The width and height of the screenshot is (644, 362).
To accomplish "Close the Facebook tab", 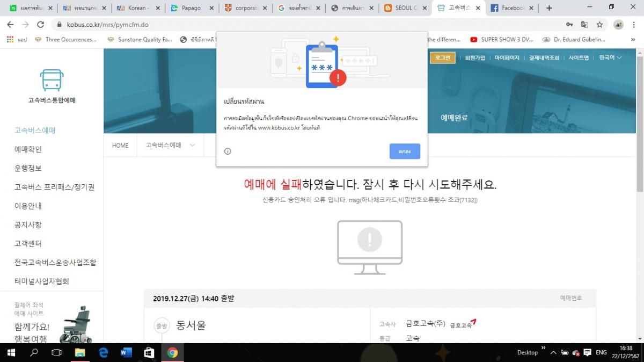I will [531, 8].
